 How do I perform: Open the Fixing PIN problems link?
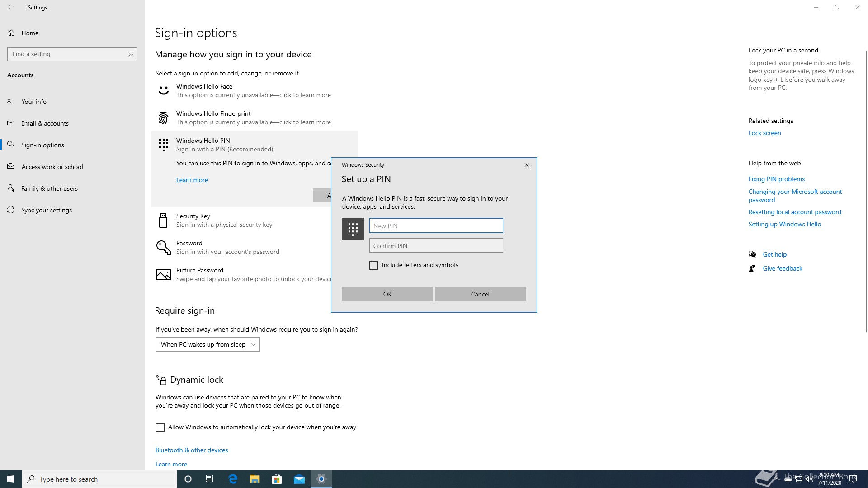click(x=776, y=179)
